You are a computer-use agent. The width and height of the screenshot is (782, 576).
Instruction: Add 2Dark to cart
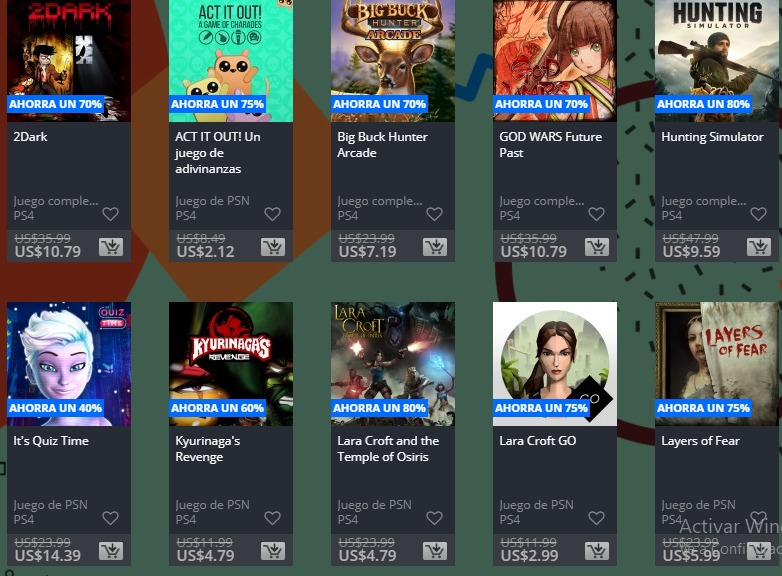point(111,247)
